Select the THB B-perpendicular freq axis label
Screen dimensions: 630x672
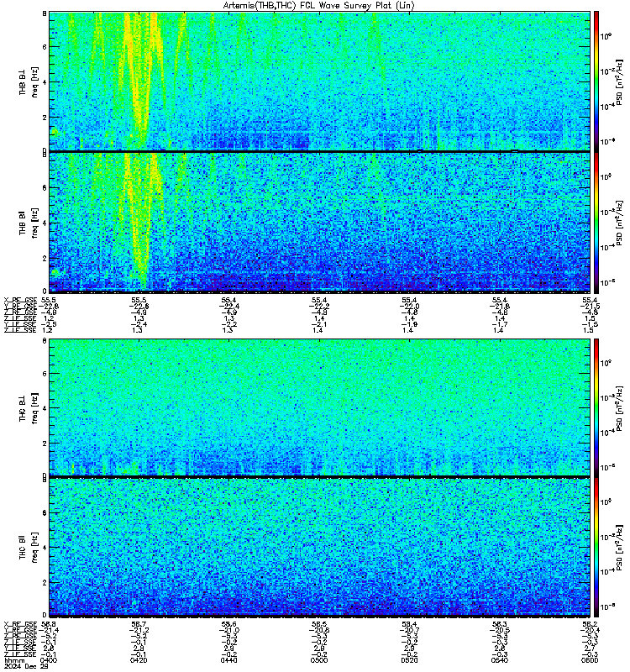pyautogui.click(x=29, y=81)
